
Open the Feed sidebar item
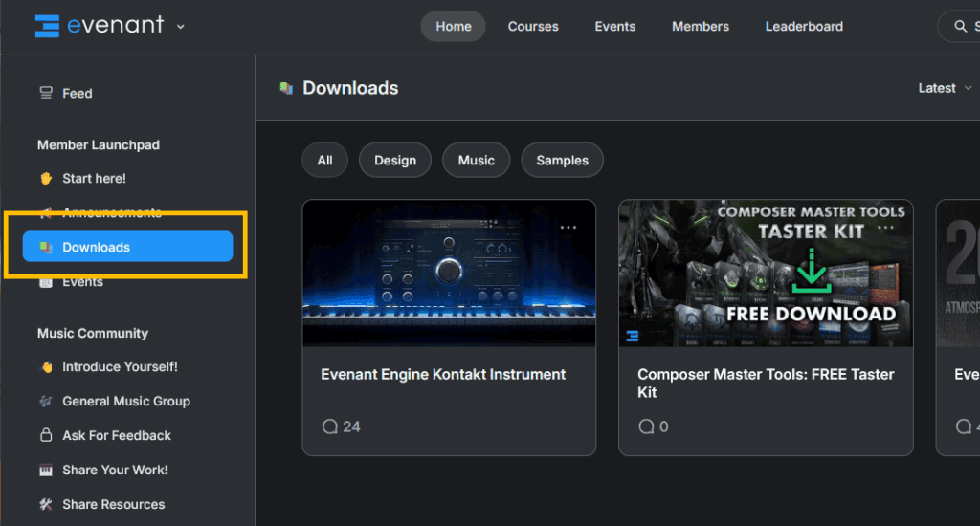coord(77,93)
